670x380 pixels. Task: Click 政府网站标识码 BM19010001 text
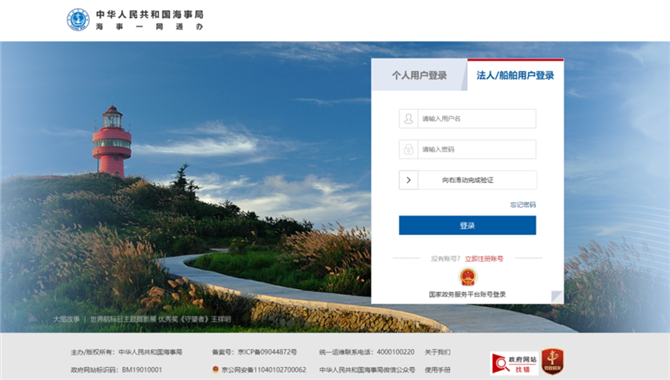[117, 369]
